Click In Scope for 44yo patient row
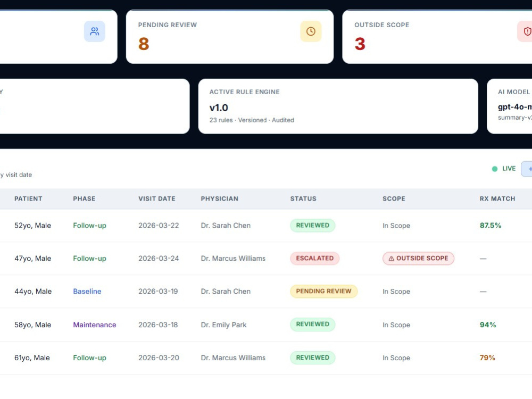 click(396, 292)
